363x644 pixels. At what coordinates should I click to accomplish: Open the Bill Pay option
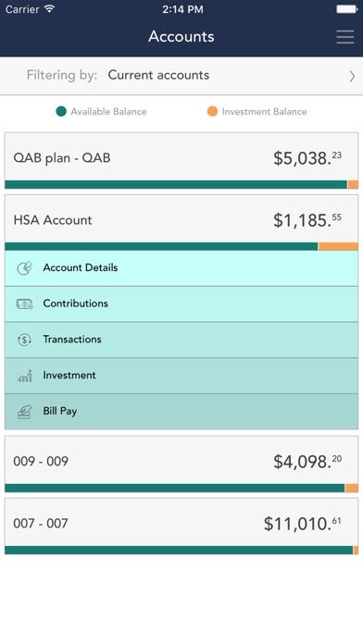click(181, 412)
